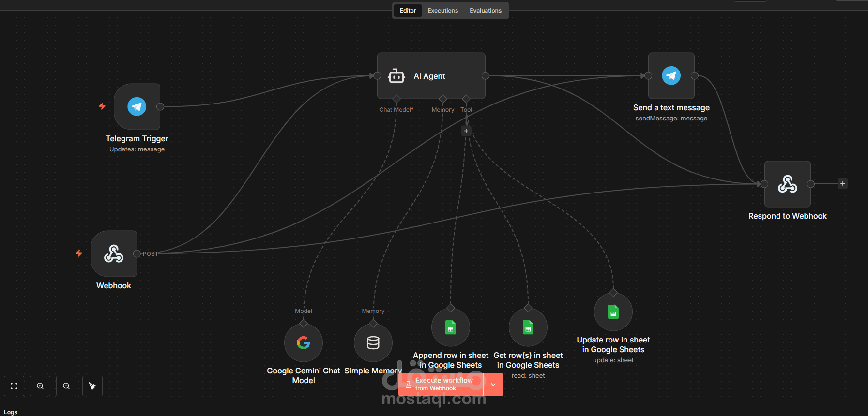Switch to the Executions tab
Image resolution: width=868 pixels, height=416 pixels.
(442, 11)
